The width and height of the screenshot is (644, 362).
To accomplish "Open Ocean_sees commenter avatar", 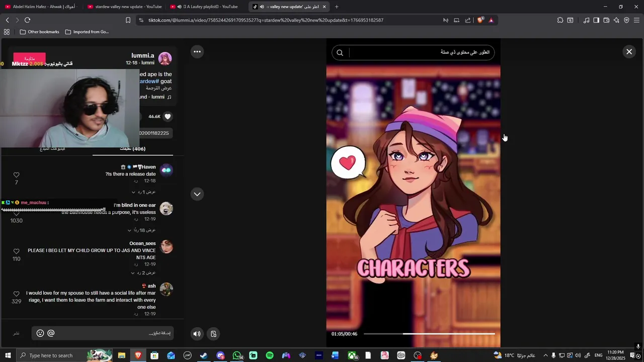I will coord(166,247).
